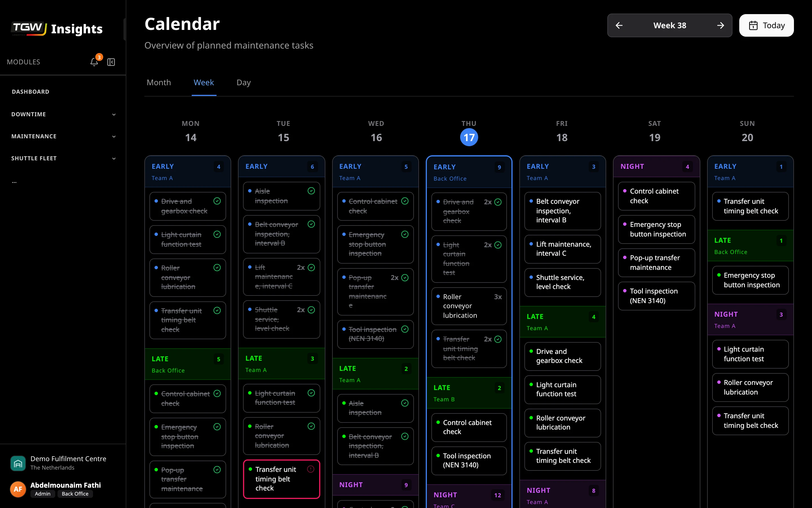
Task: Click checkmark on Tuesday Aisle inspection
Action: point(311,191)
